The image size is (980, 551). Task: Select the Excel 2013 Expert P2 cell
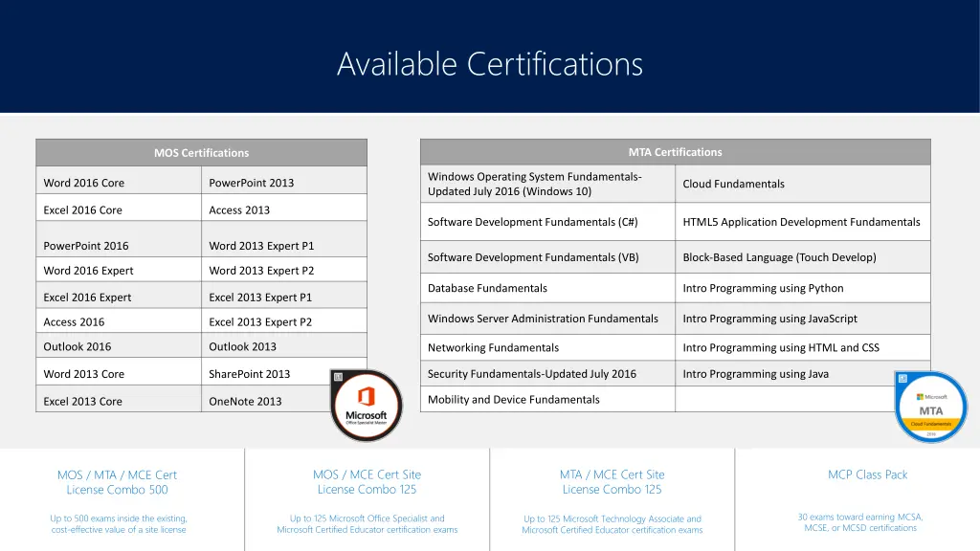(x=283, y=321)
